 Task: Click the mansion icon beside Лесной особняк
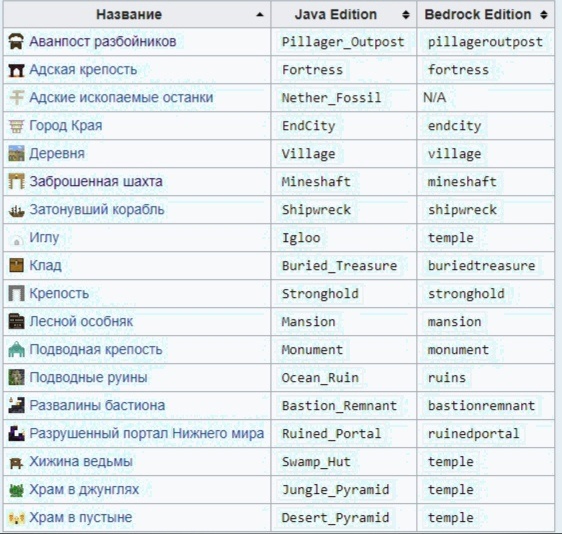click(16, 322)
